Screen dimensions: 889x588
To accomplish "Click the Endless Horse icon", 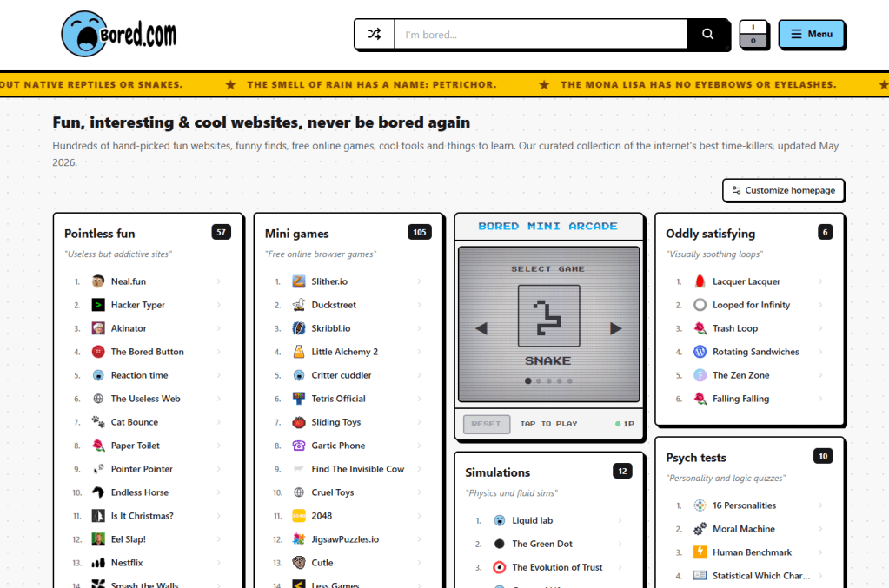I will tap(98, 492).
